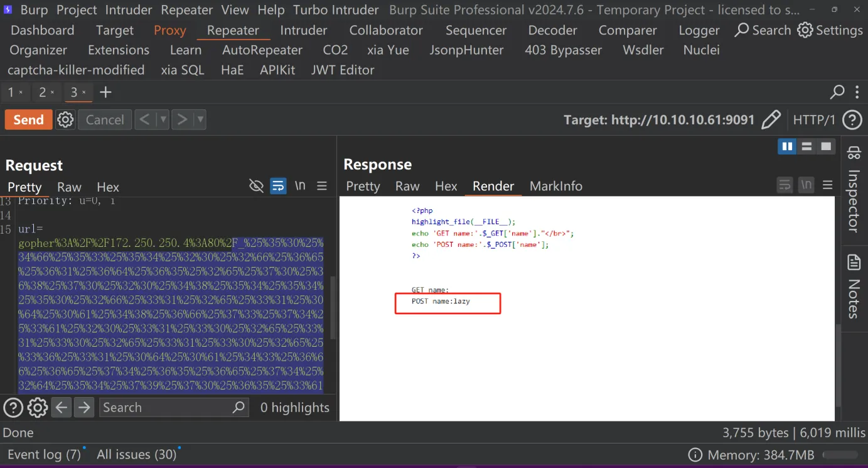This screenshot has width=868, height=468.
Task: Open the Notes side panel
Action: (x=854, y=286)
